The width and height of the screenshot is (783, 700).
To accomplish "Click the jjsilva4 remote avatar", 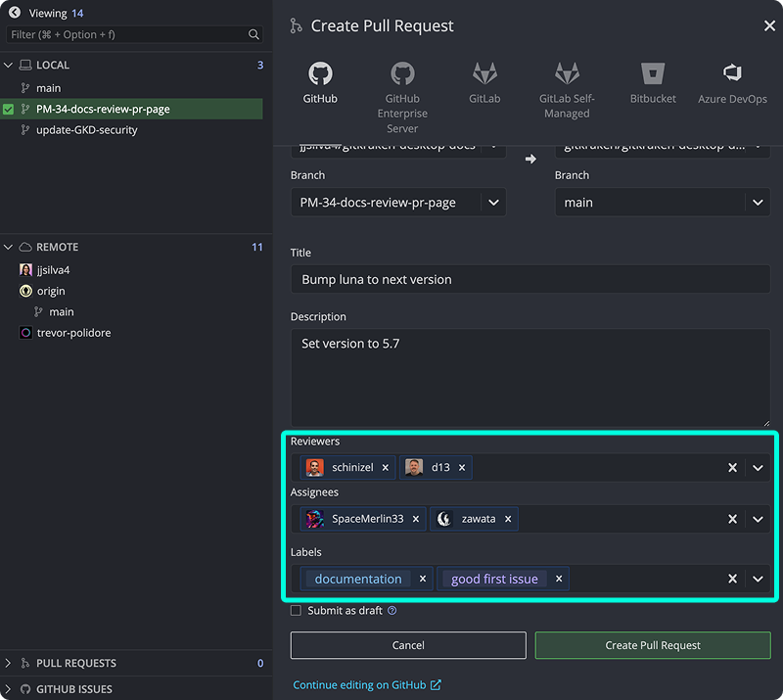I will point(23,269).
